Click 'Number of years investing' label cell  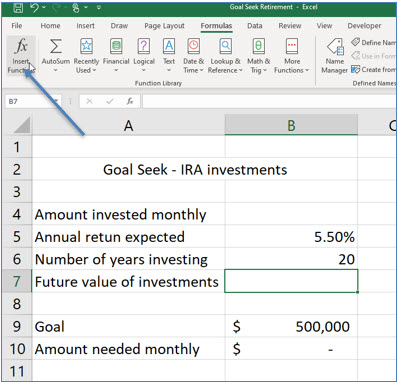pyautogui.click(x=128, y=259)
